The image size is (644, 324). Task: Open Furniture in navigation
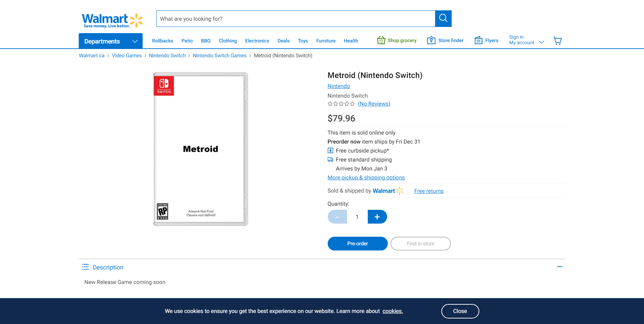pyautogui.click(x=326, y=41)
